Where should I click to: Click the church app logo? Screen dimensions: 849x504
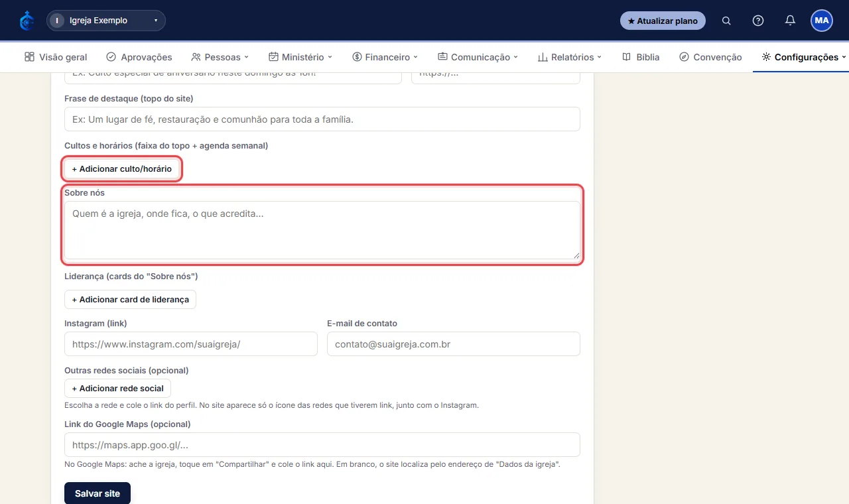(x=27, y=21)
